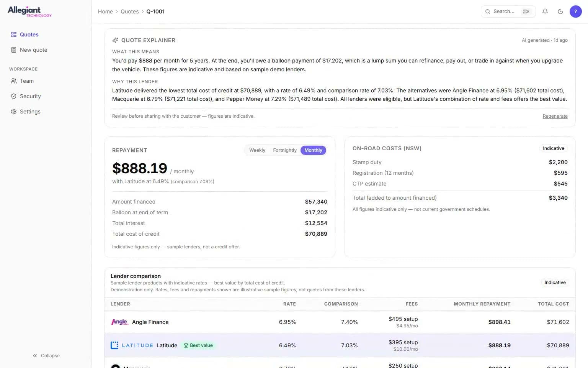Image resolution: width=588 pixels, height=368 pixels.
Task: Click the $395 setup fee
Action: click(403, 342)
